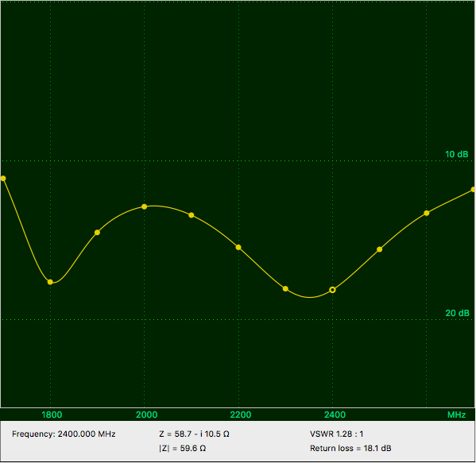Click the data point at 1800 MHz

point(50,282)
